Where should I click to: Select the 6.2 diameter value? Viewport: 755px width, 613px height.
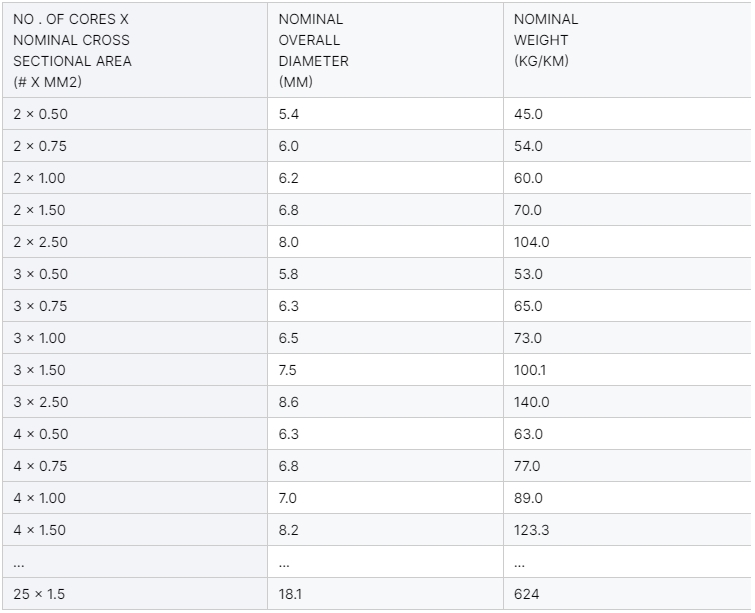[x=289, y=178]
